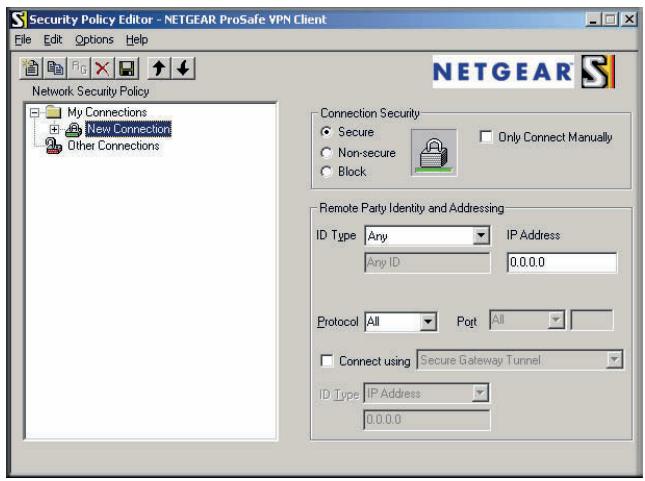Click the title bar application icon
The height and width of the screenshot is (481, 645).
point(18,20)
